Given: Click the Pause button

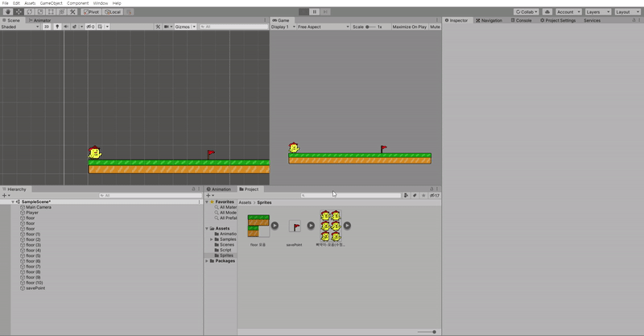Looking at the screenshot, I should 315,12.
